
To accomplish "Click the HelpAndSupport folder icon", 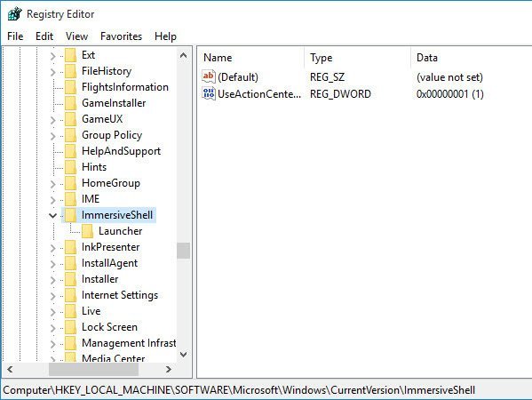I will (70, 151).
